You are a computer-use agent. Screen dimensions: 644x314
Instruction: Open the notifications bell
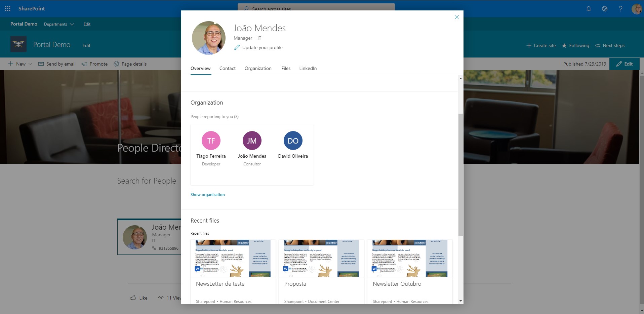tap(589, 9)
